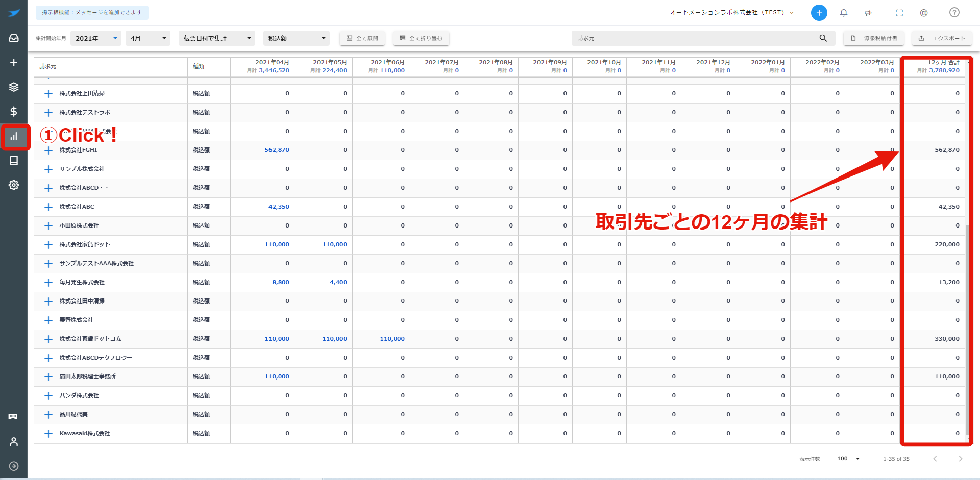Open the layers stack sidebar icon

coord(14,87)
